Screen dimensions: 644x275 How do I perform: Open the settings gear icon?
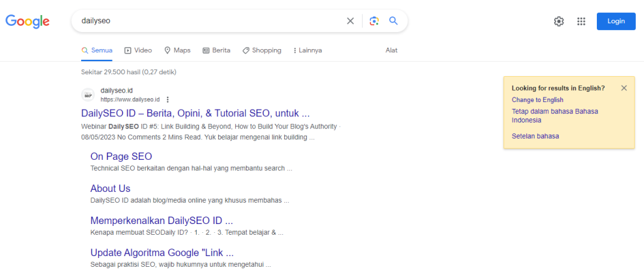pyautogui.click(x=559, y=21)
